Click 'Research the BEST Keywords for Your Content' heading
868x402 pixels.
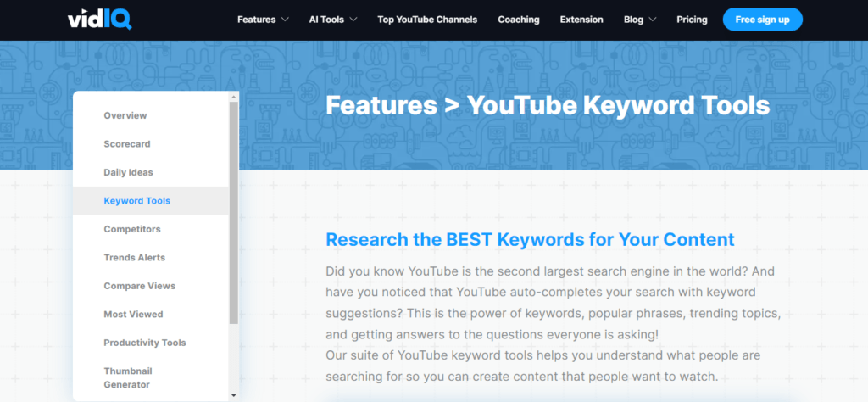[x=530, y=239]
